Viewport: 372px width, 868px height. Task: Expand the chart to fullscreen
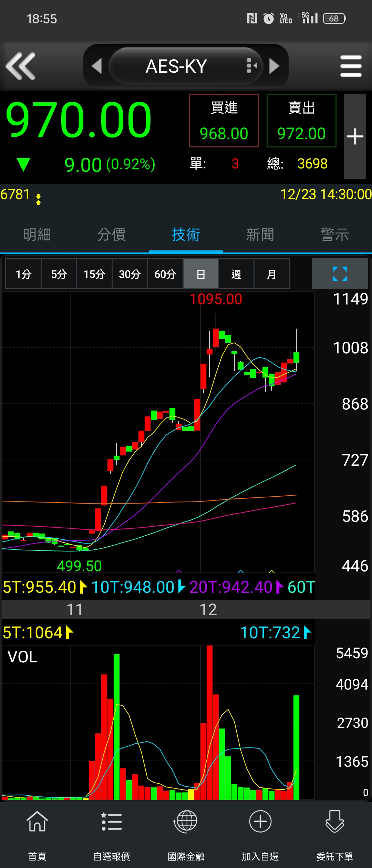(x=340, y=274)
